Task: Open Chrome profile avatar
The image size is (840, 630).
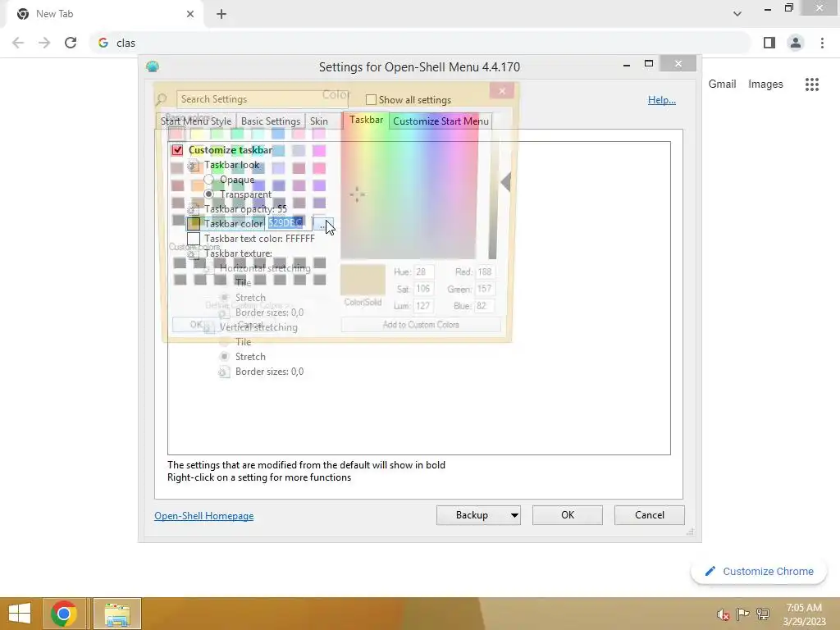Action: 796,43
